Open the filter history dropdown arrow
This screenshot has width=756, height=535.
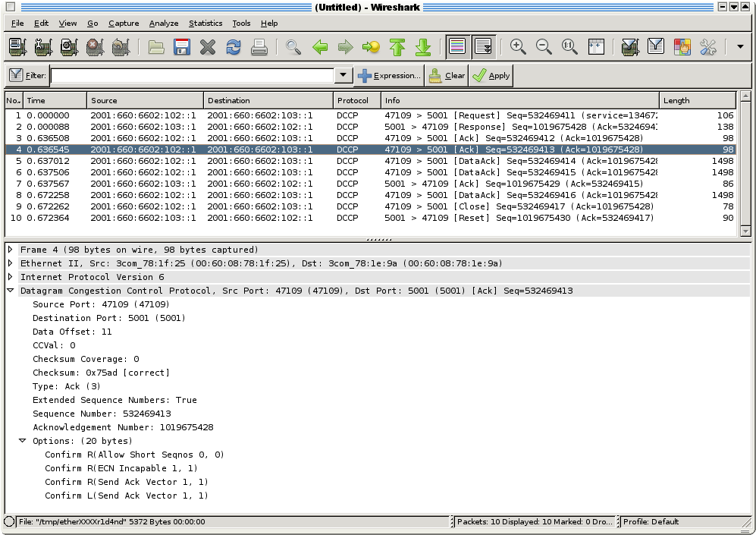point(343,75)
